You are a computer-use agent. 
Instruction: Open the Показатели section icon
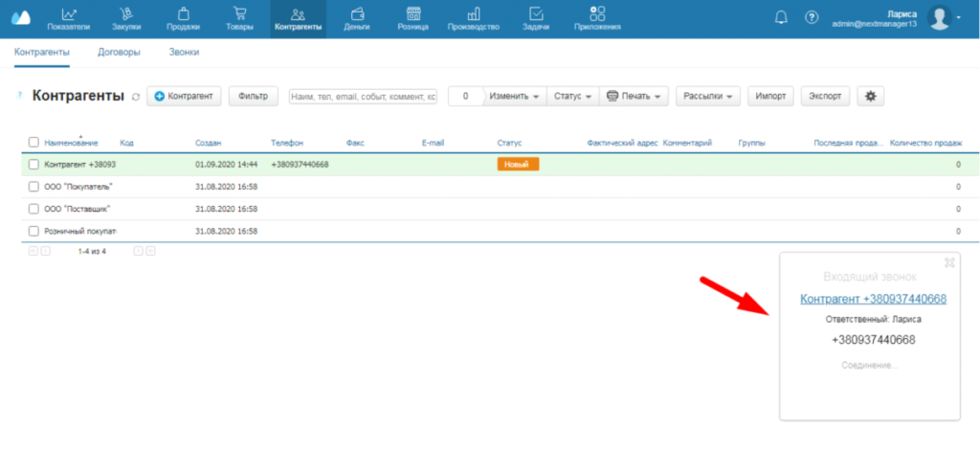pos(68,14)
